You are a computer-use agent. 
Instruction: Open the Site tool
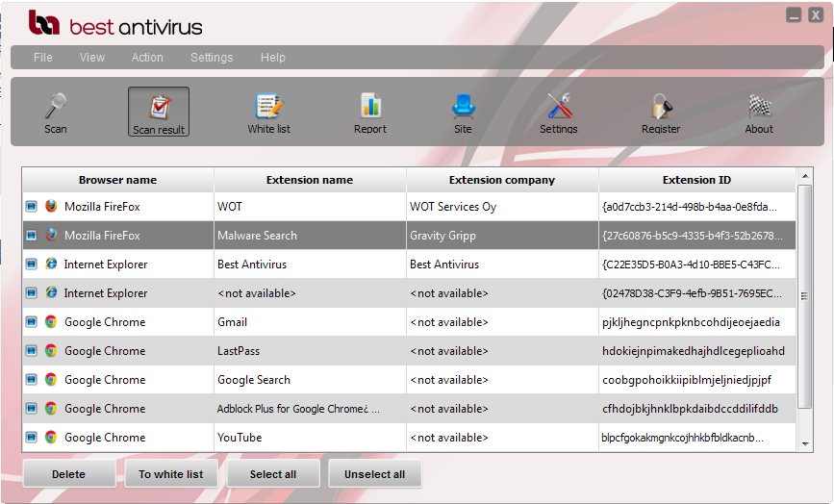463,113
